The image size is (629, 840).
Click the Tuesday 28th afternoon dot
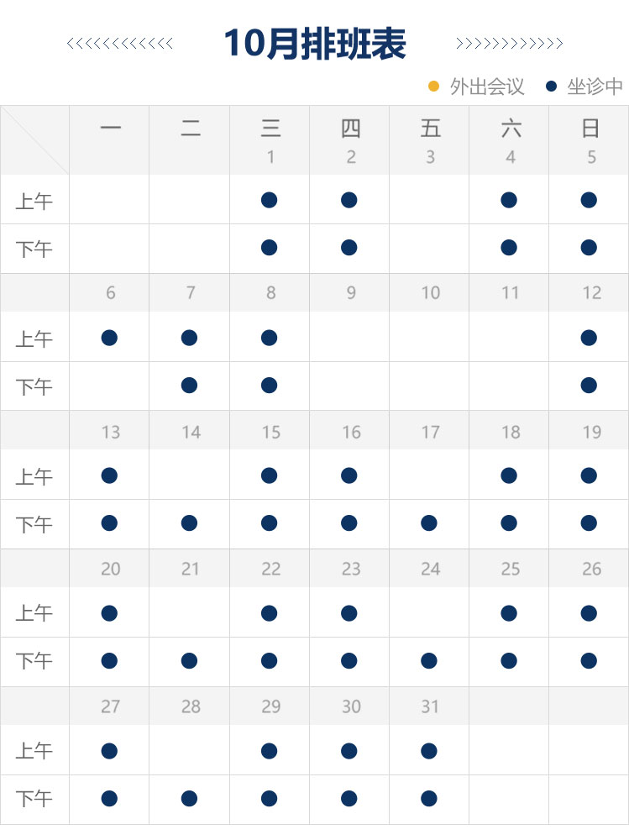(x=189, y=798)
